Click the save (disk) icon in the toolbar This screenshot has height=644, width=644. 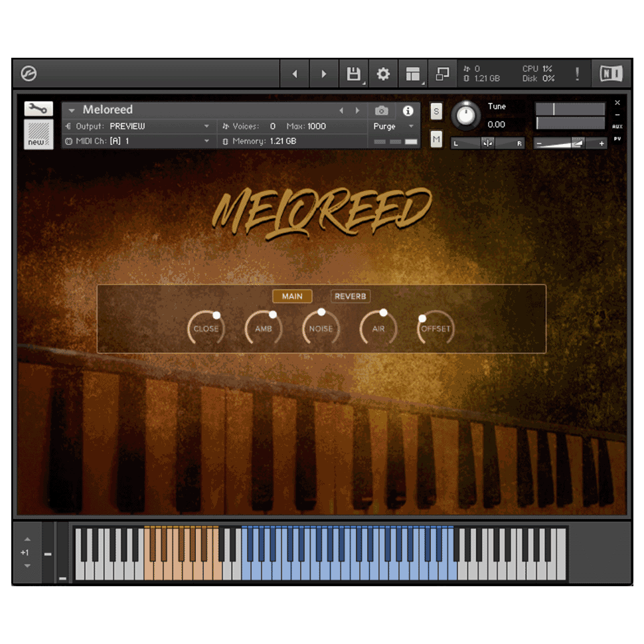tap(354, 74)
